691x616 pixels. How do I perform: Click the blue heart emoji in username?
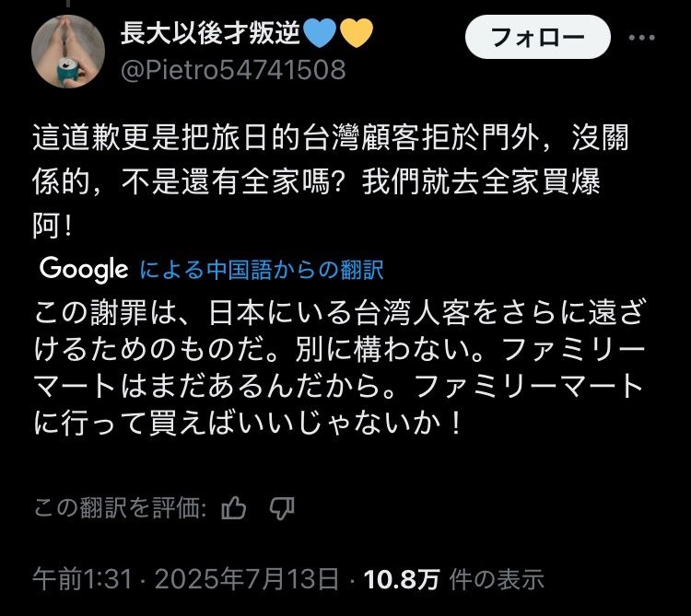point(320,33)
